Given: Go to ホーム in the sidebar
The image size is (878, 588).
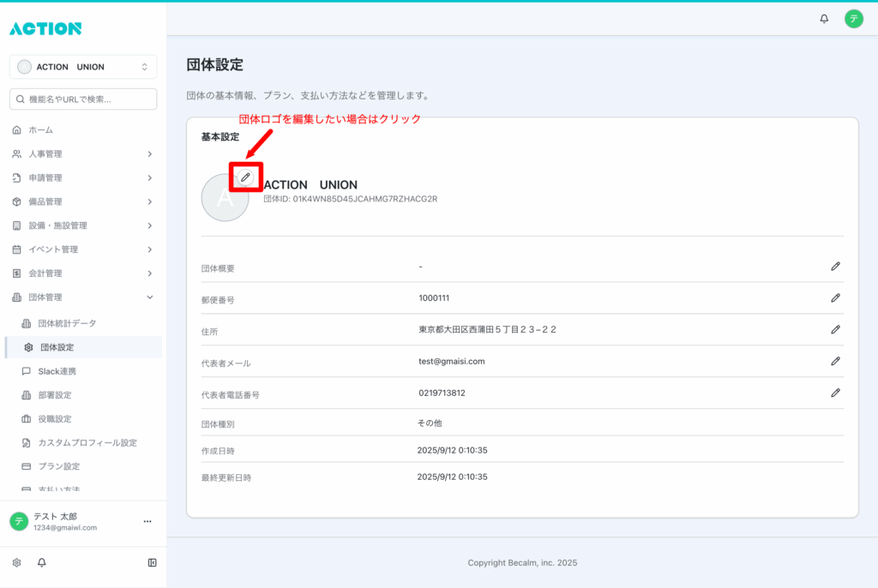Looking at the screenshot, I should point(41,130).
